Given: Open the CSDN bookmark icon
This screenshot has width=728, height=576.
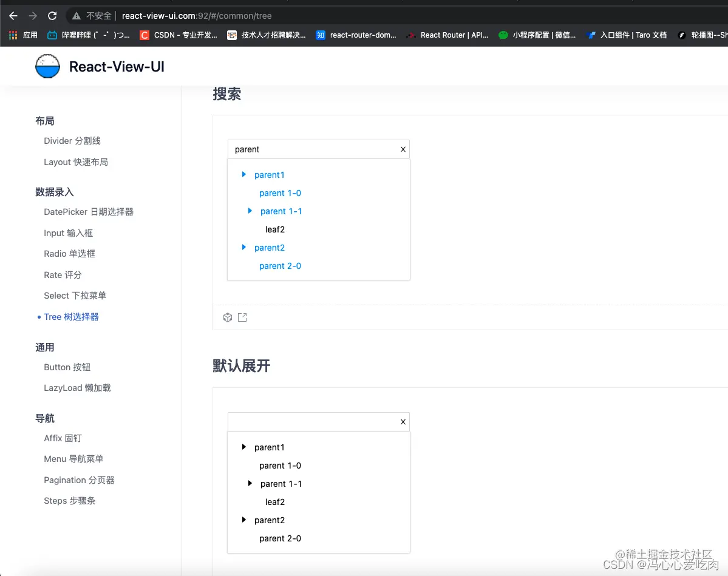Looking at the screenshot, I should click(x=144, y=35).
